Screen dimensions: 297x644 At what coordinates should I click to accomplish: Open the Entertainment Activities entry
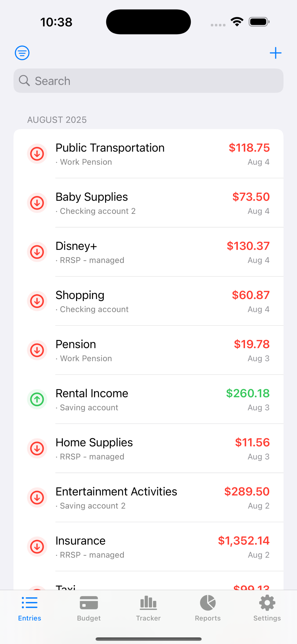(x=148, y=498)
